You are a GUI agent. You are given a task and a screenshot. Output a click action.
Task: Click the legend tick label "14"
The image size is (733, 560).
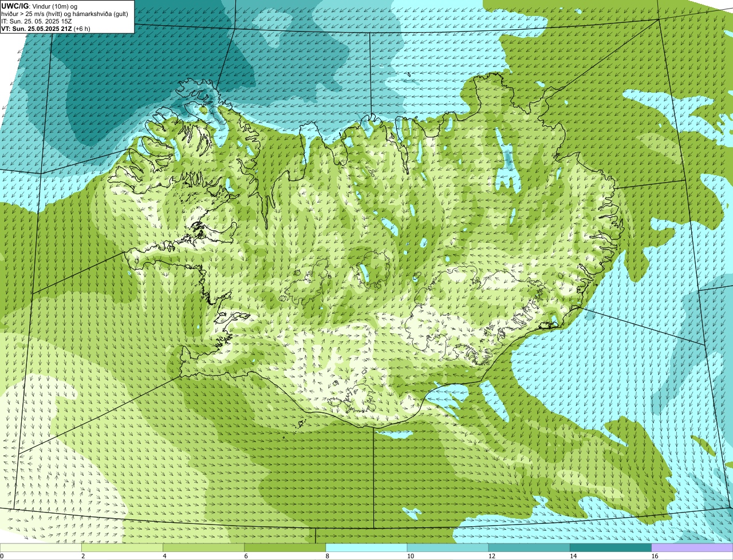coord(573,556)
